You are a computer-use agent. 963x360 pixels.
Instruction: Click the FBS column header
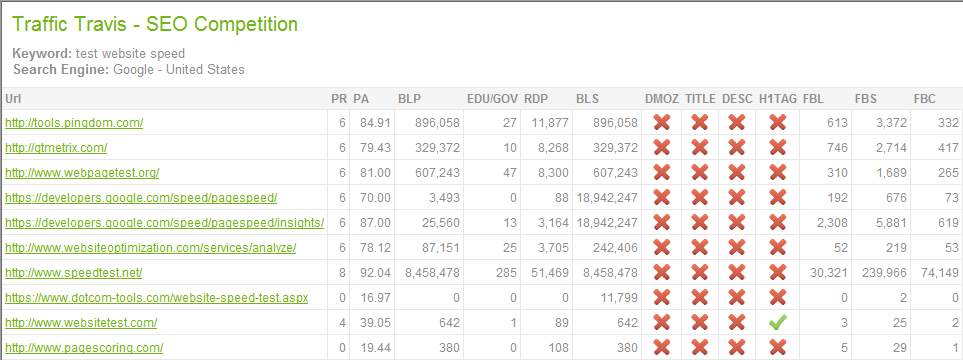(x=866, y=99)
